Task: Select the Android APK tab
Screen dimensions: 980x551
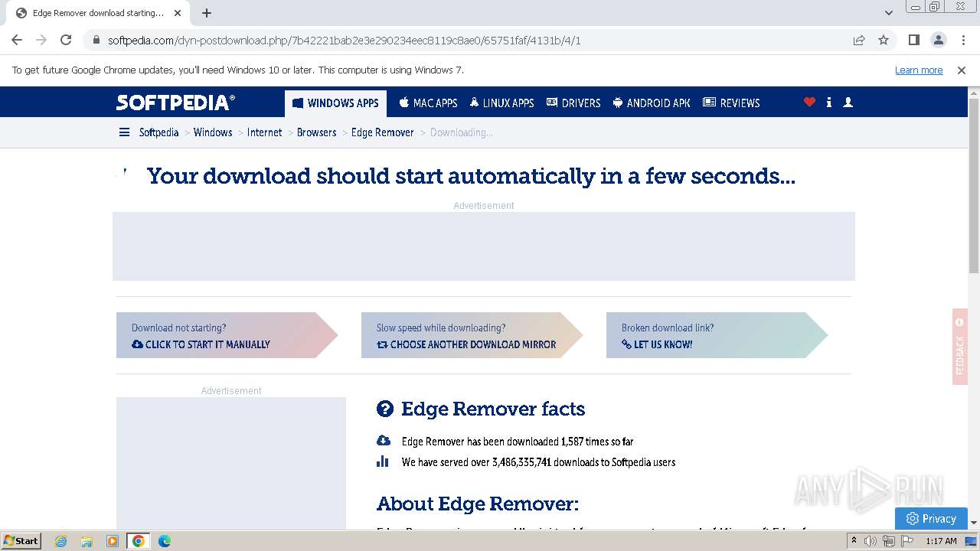Action: pos(652,103)
